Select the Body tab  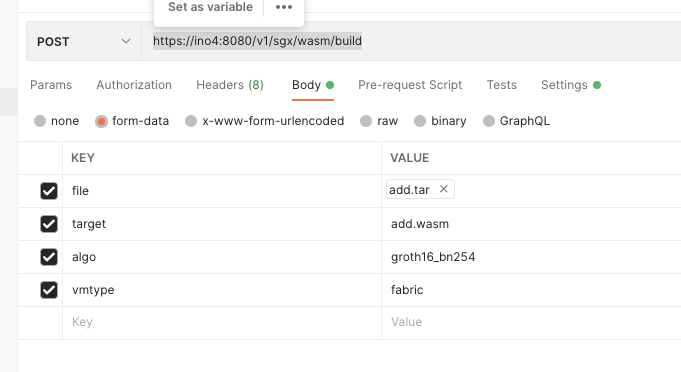coord(313,85)
